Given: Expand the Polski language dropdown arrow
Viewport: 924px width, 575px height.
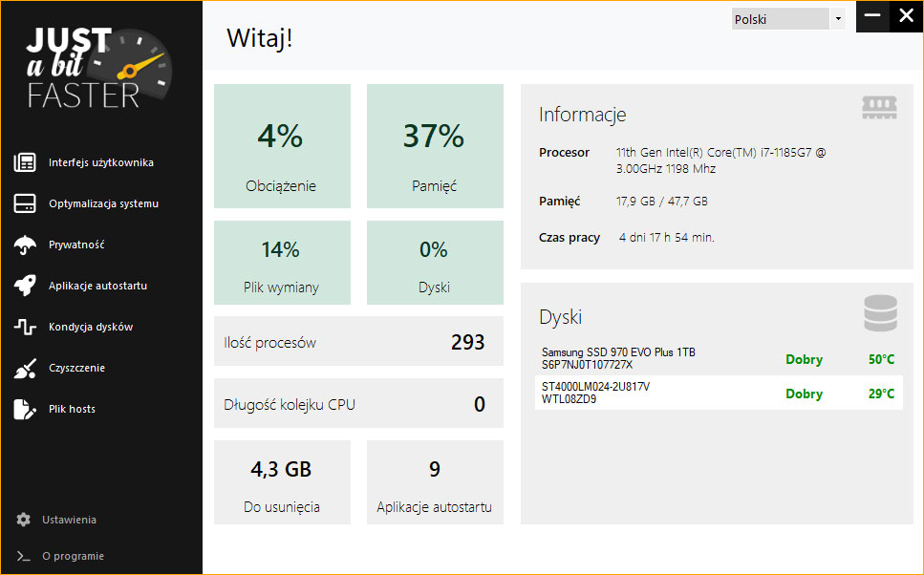Looking at the screenshot, I should [838, 19].
